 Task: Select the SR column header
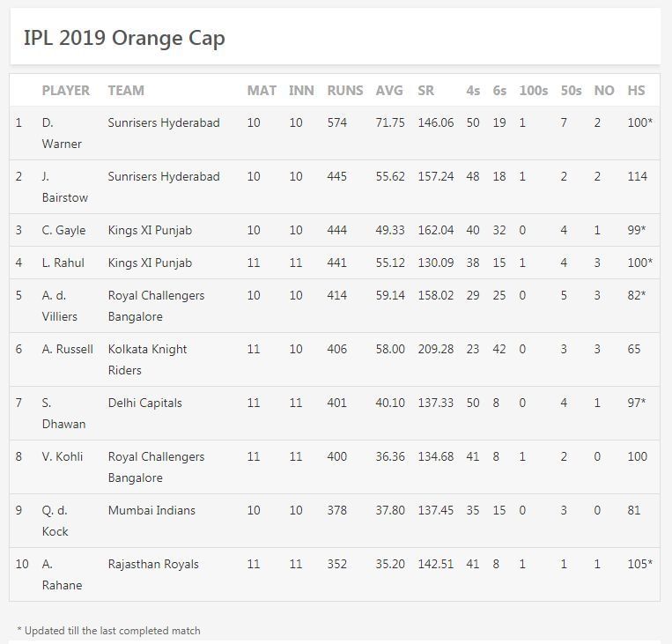click(425, 90)
